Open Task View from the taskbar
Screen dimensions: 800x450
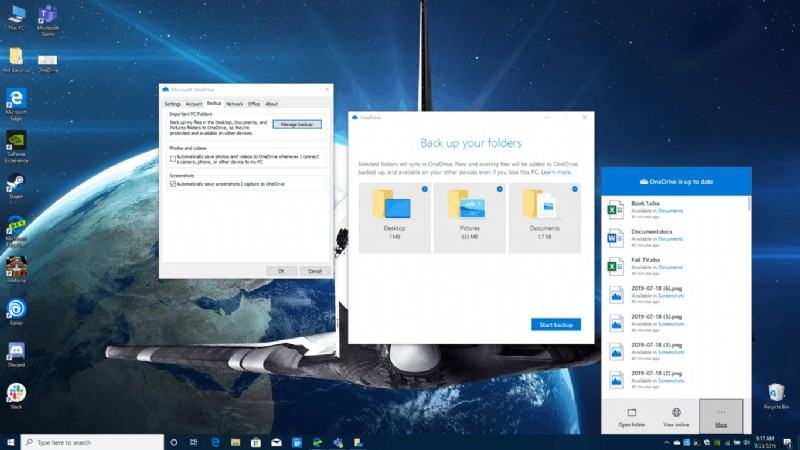(x=193, y=442)
